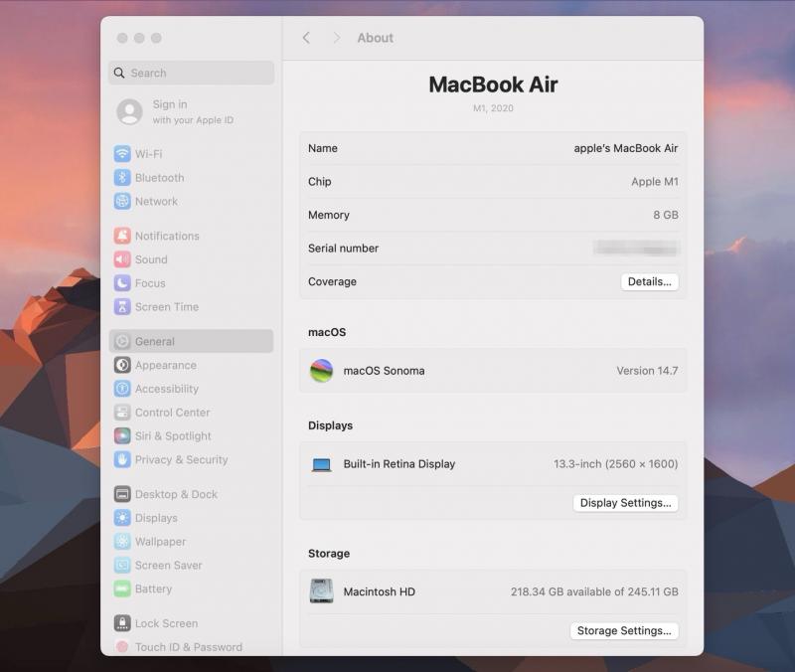Viewport: 795px width, 672px height.
Task: Click the Apple ID avatar icon
Action: [x=130, y=111]
